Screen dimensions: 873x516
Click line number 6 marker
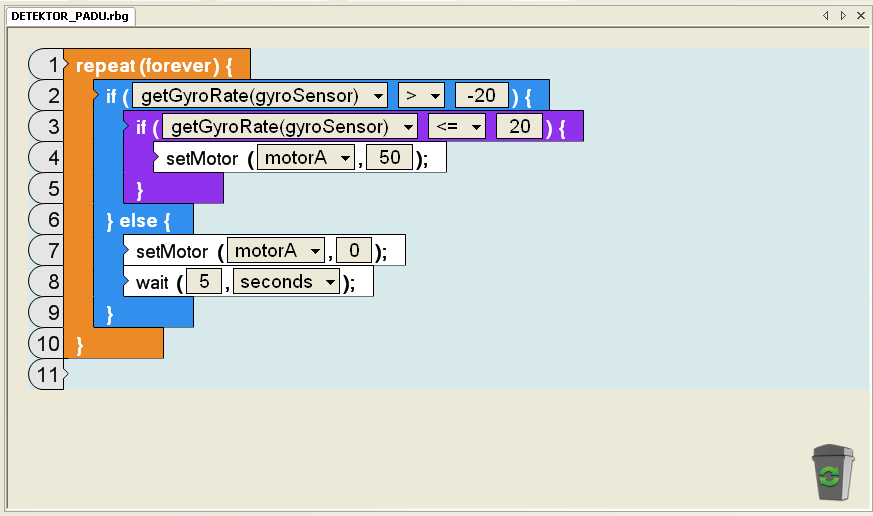pyautogui.click(x=48, y=220)
